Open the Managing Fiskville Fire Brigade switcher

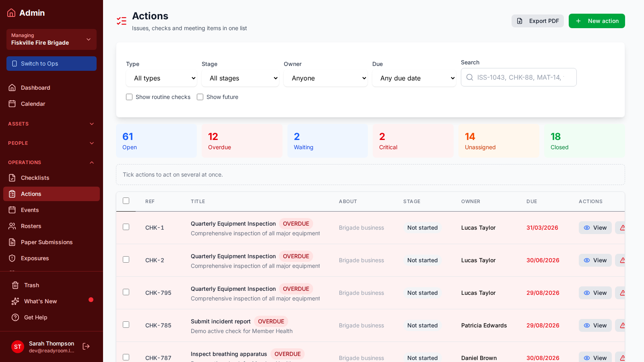pos(52,39)
